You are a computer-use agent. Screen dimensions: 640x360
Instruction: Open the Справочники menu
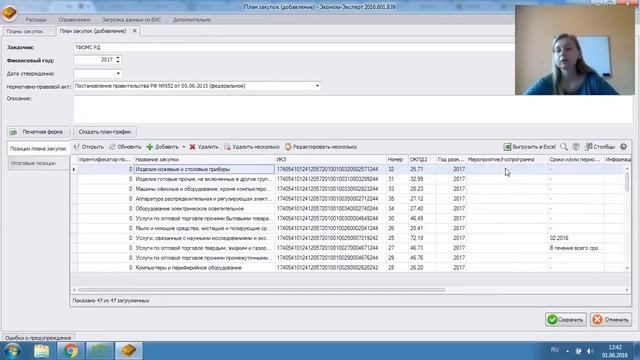pos(74,20)
